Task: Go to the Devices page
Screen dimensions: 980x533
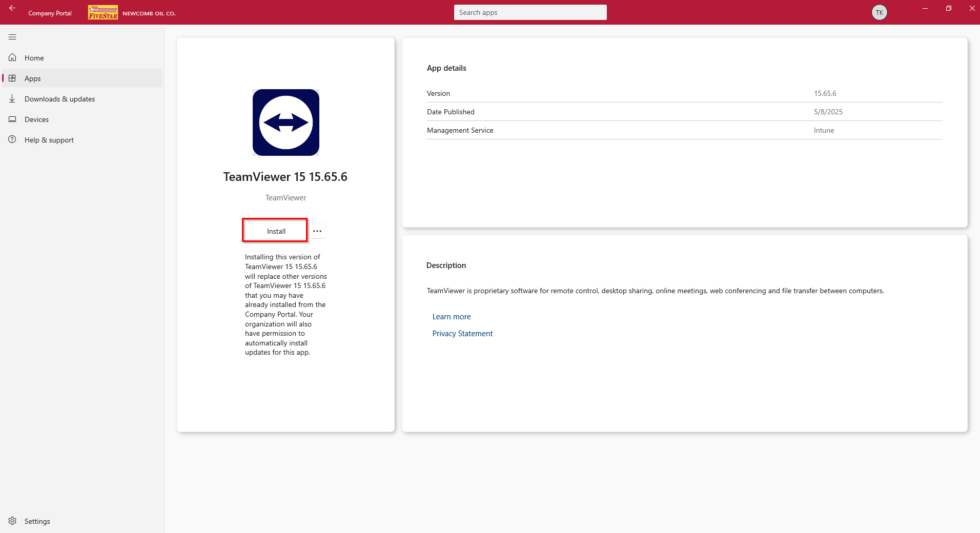Action: 82,119
